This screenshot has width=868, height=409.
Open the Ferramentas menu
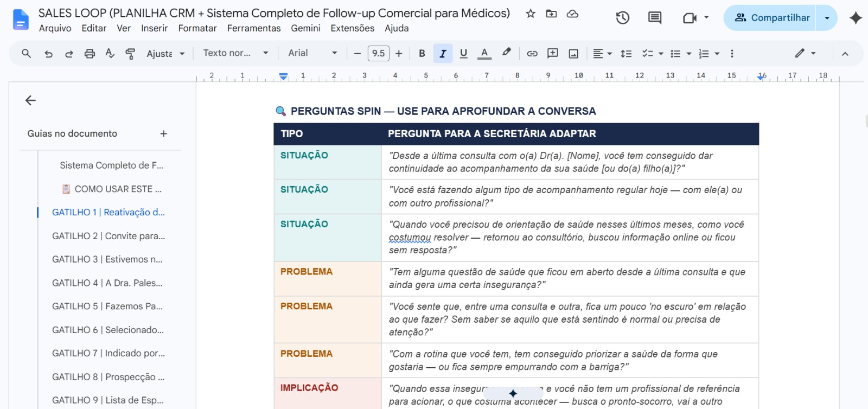(254, 28)
